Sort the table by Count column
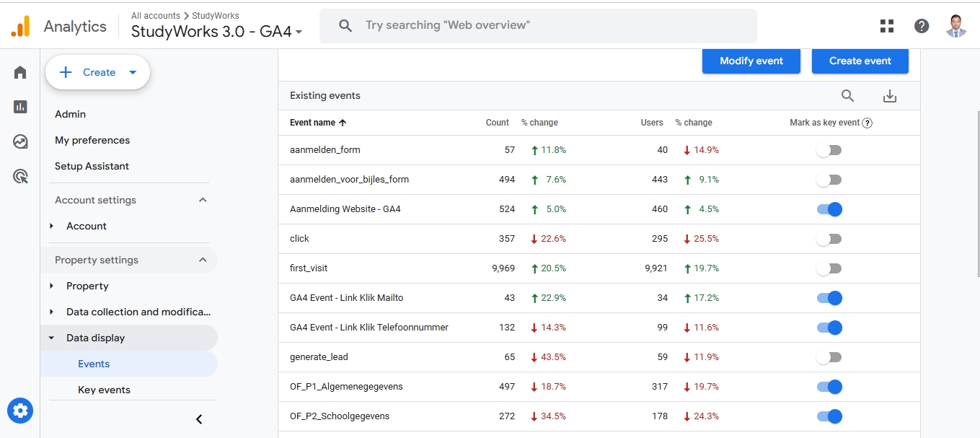Image resolution: width=980 pixels, height=438 pixels. [x=498, y=123]
